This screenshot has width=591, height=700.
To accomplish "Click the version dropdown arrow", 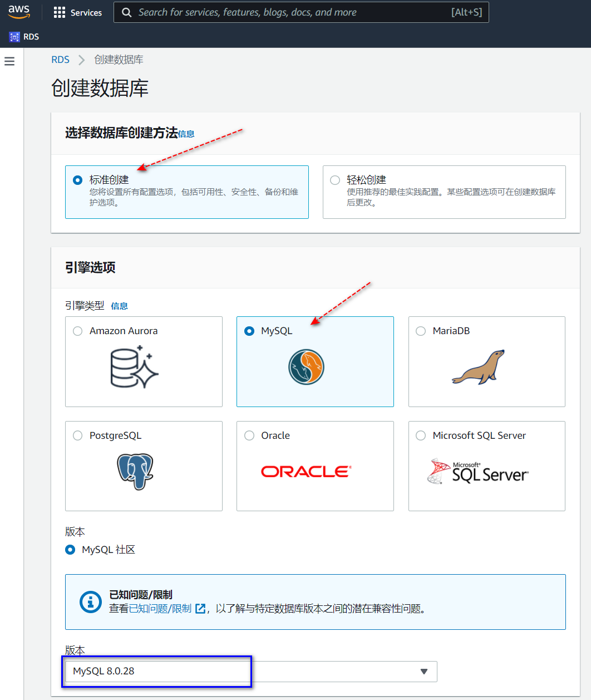I will tap(424, 672).
